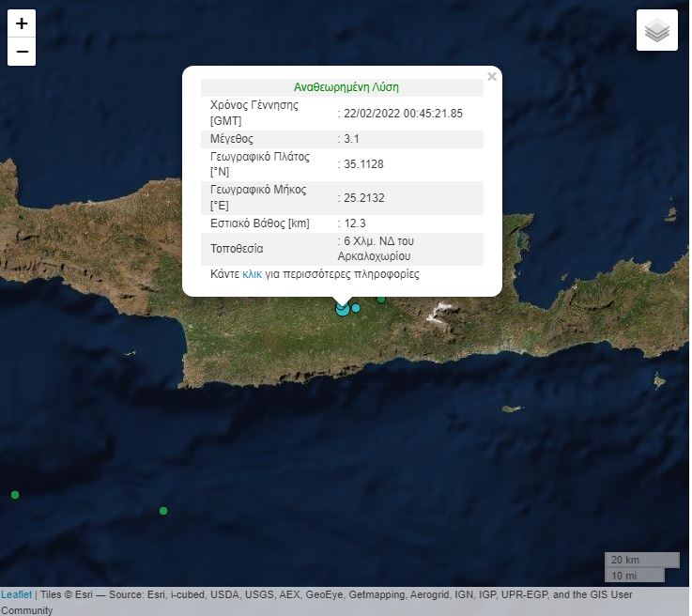
Task: Click the focal depth value 12.3
Action: pyautogui.click(x=355, y=223)
